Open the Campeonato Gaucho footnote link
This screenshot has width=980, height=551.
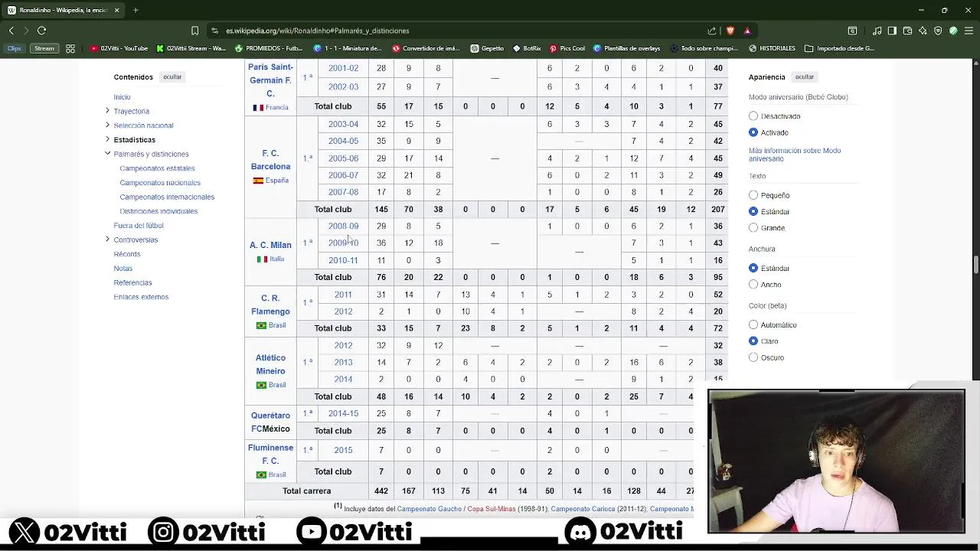[x=429, y=509]
